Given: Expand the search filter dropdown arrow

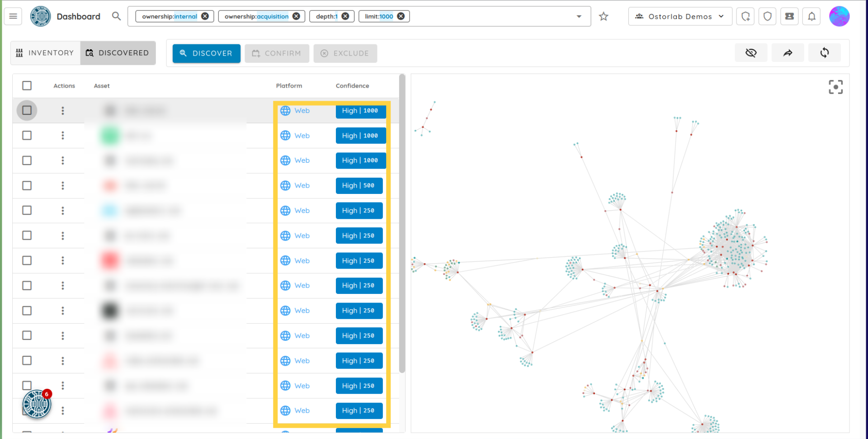Looking at the screenshot, I should click(579, 17).
